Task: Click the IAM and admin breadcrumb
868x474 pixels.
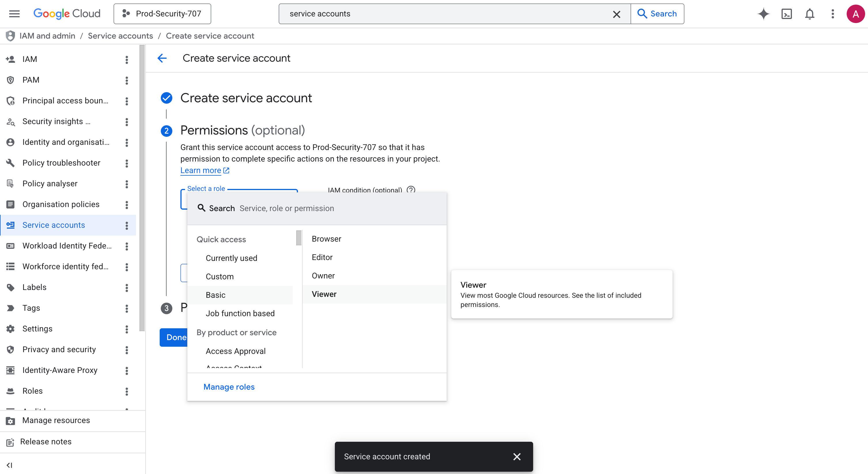Action: coord(47,36)
